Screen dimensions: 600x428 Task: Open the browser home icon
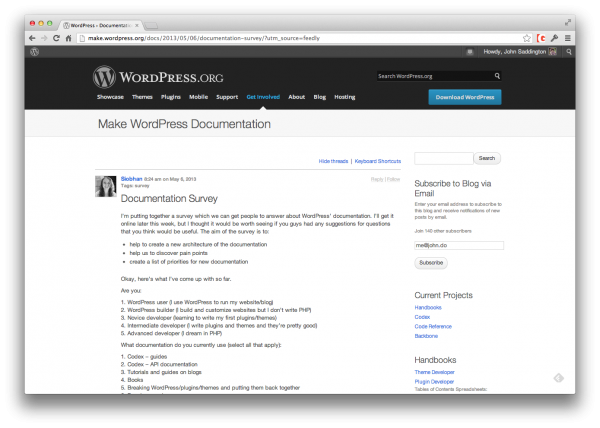[68, 38]
